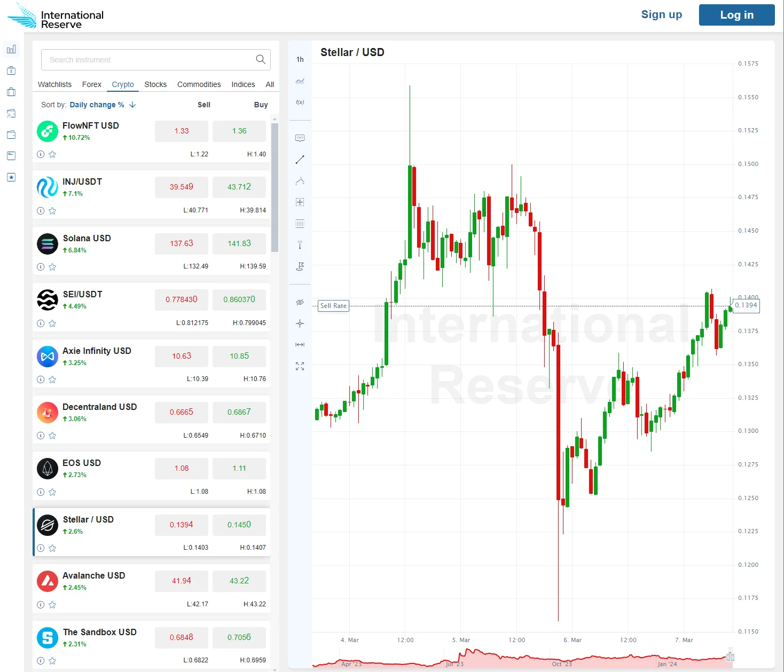Click the Sign up link
The width and height of the screenshot is (784, 672).
(661, 14)
